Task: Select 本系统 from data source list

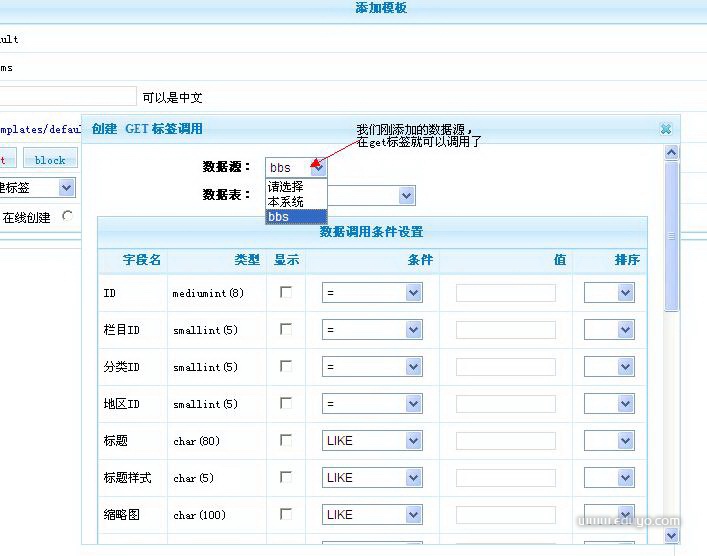Action: pyautogui.click(x=286, y=201)
